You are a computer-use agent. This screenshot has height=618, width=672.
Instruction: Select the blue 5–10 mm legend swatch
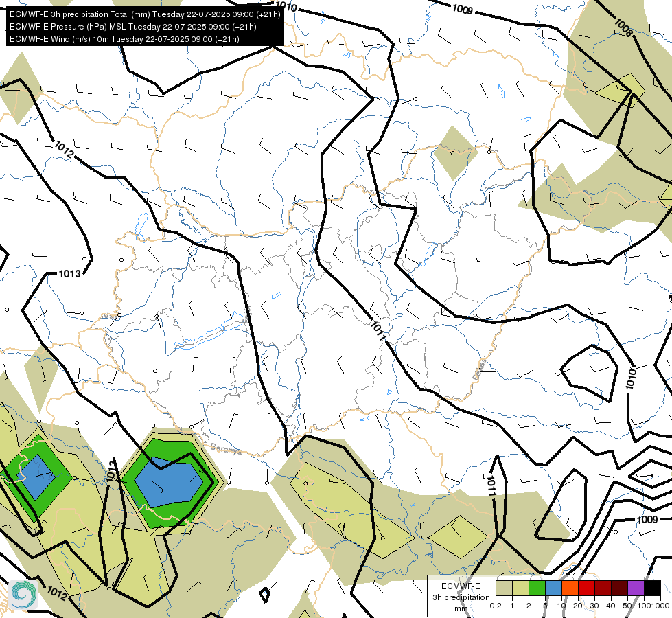pyautogui.click(x=553, y=588)
